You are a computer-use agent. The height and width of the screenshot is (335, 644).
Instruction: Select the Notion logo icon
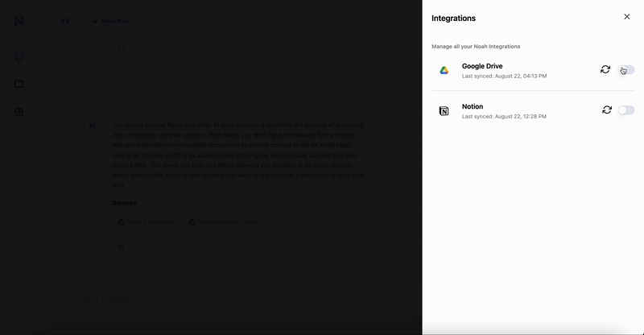pyautogui.click(x=444, y=111)
